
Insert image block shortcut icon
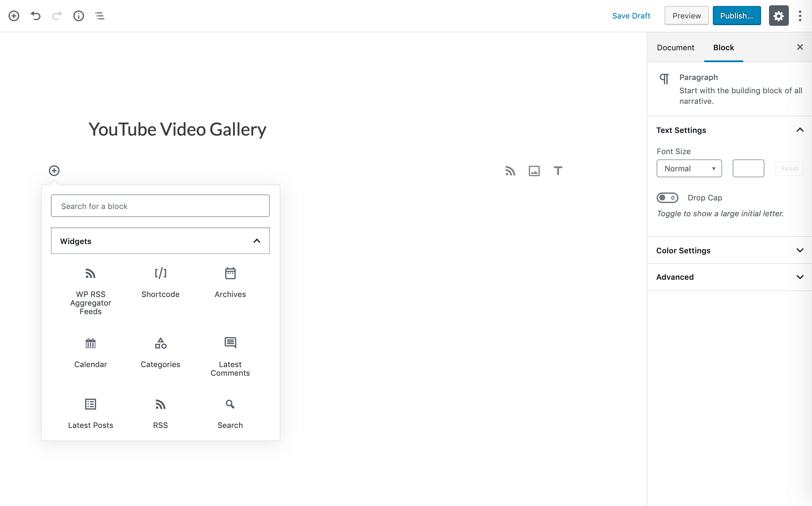(x=534, y=171)
